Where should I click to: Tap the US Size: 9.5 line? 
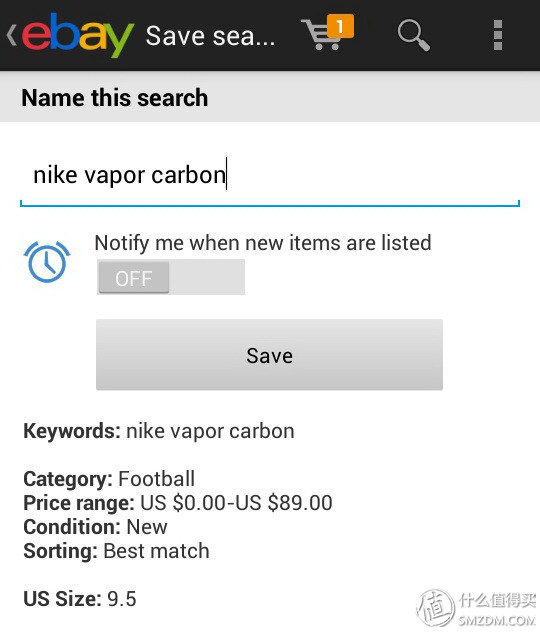(x=80, y=599)
